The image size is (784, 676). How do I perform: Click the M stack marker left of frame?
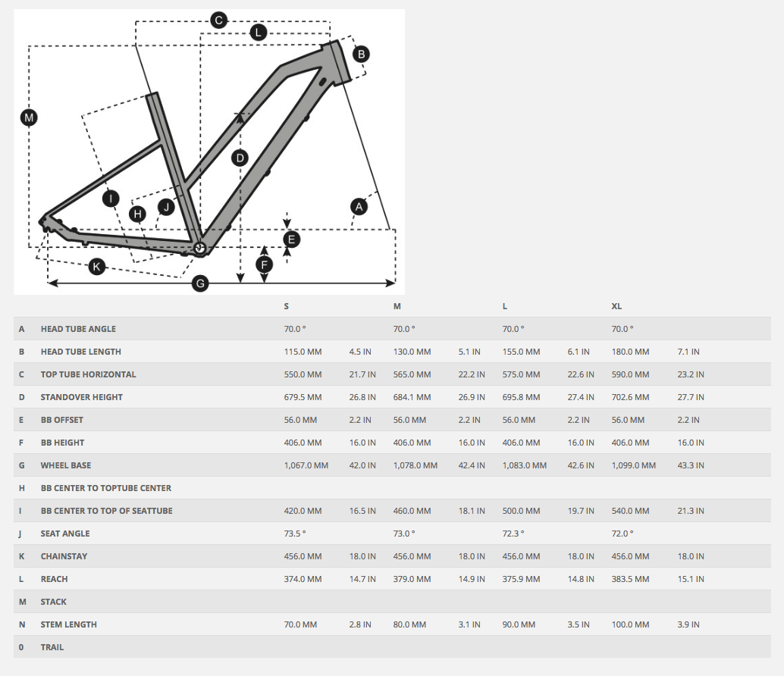tap(29, 117)
